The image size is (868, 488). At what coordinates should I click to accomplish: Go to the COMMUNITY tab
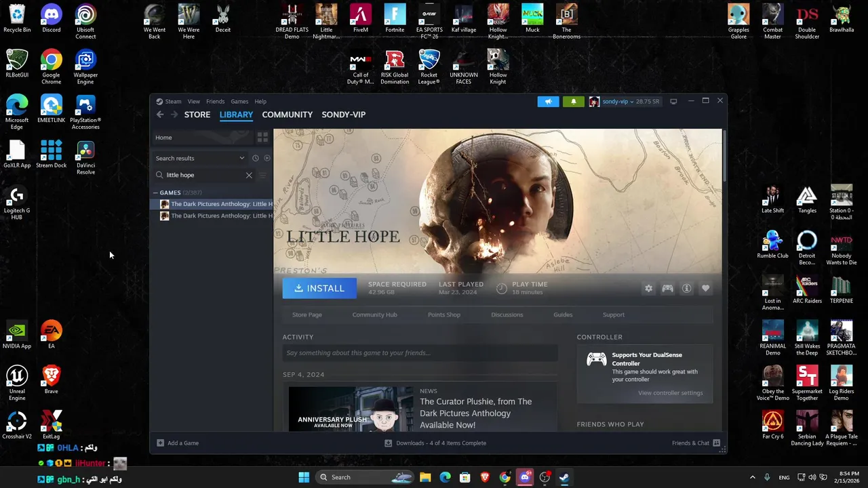(288, 115)
